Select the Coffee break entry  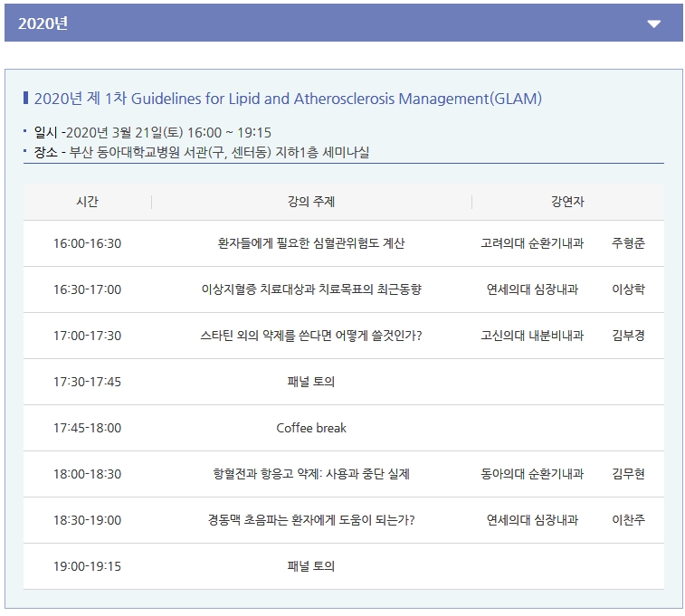(x=311, y=428)
